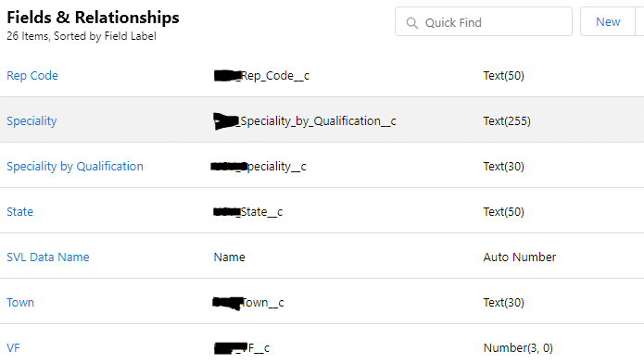Click the partially visible button beside New
This screenshot has width=644, height=364.
(640, 21)
